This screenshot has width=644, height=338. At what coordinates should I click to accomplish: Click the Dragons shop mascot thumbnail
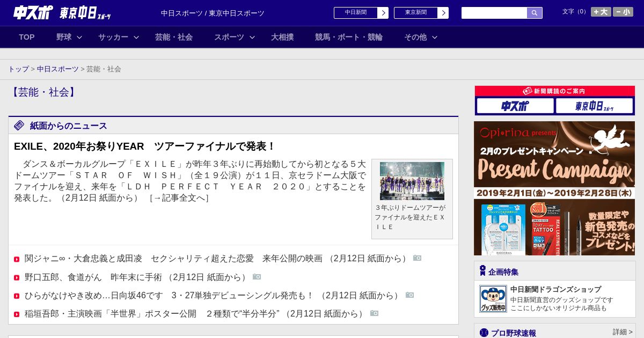493,299
